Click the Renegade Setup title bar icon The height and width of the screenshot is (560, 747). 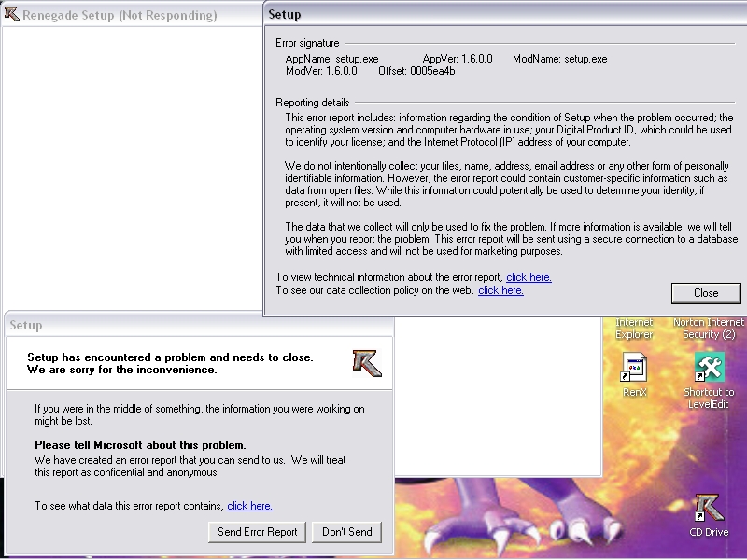point(12,14)
